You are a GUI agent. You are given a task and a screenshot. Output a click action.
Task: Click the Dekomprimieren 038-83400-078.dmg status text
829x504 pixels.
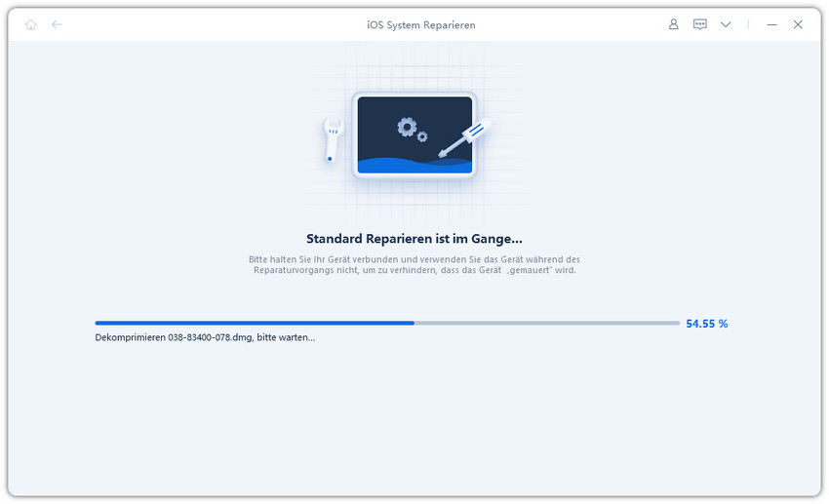click(205, 337)
